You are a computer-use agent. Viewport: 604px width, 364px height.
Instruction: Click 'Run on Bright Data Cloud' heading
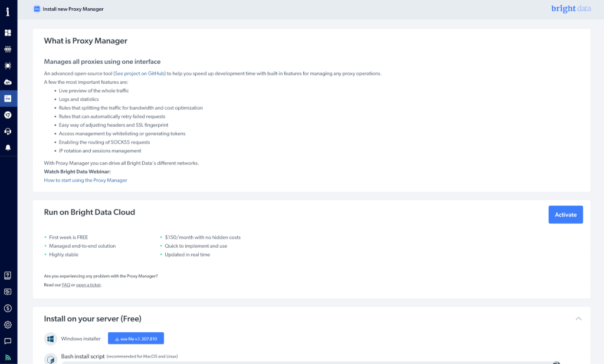(x=90, y=212)
